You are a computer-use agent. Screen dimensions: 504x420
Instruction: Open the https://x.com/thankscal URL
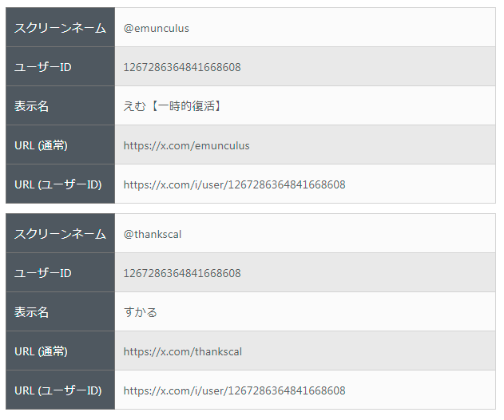click(x=183, y=351)
